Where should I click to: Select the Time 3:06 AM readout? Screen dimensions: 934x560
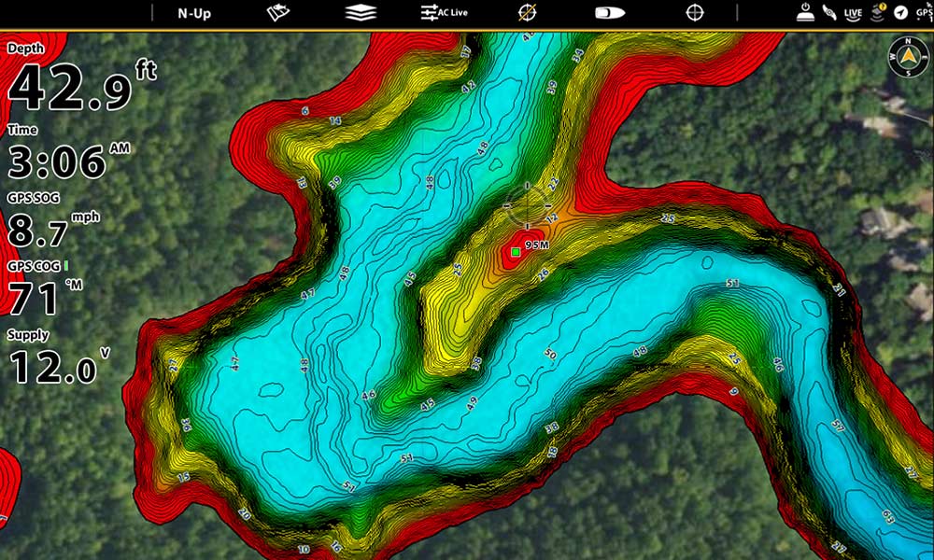(x=68, y=152)
